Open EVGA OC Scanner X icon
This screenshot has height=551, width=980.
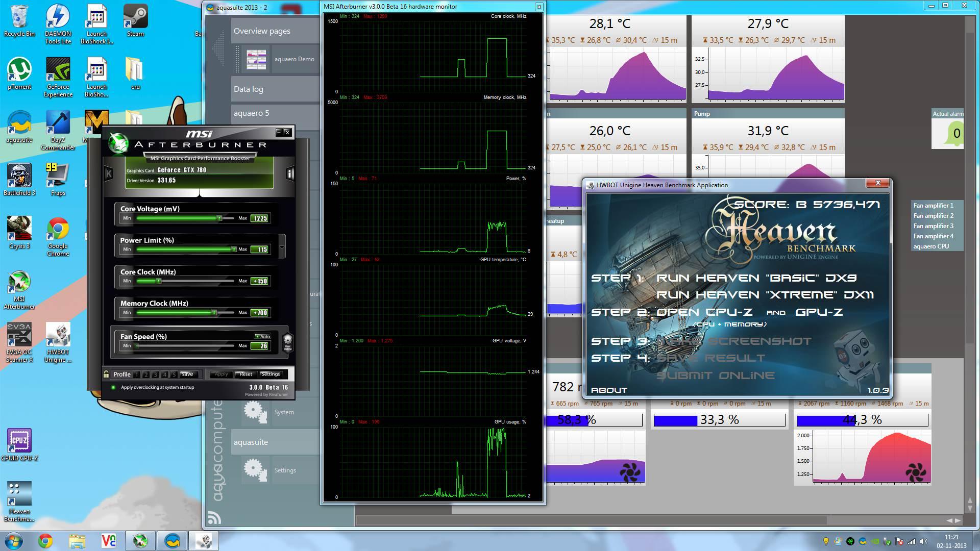click(x=19, y=343)
